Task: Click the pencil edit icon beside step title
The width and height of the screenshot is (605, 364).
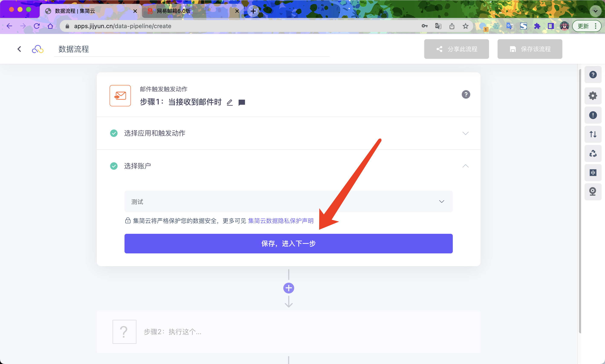Action: point(229,102)
